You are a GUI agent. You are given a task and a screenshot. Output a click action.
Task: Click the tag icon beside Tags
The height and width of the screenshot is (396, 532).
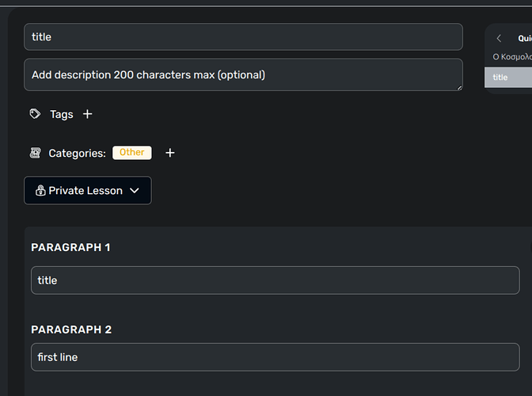35,114
